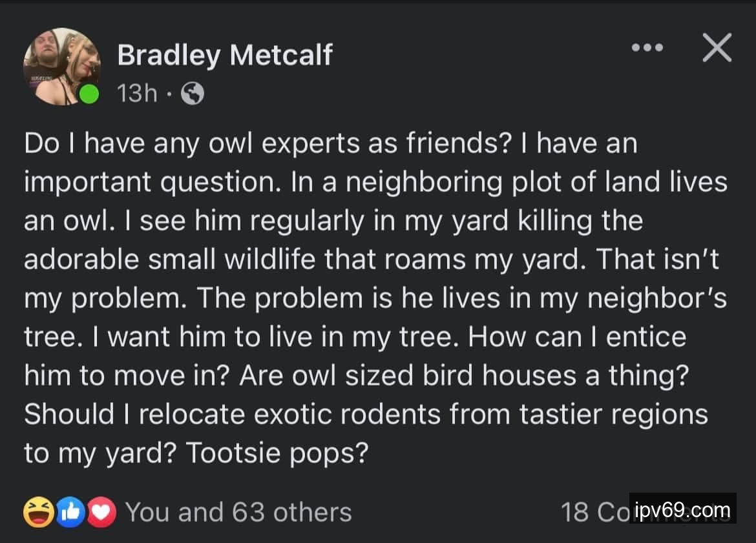The width and height of the screenshot is (756, 543).
Task: Open the three-dot post options menu
Action: pos(647,48)
